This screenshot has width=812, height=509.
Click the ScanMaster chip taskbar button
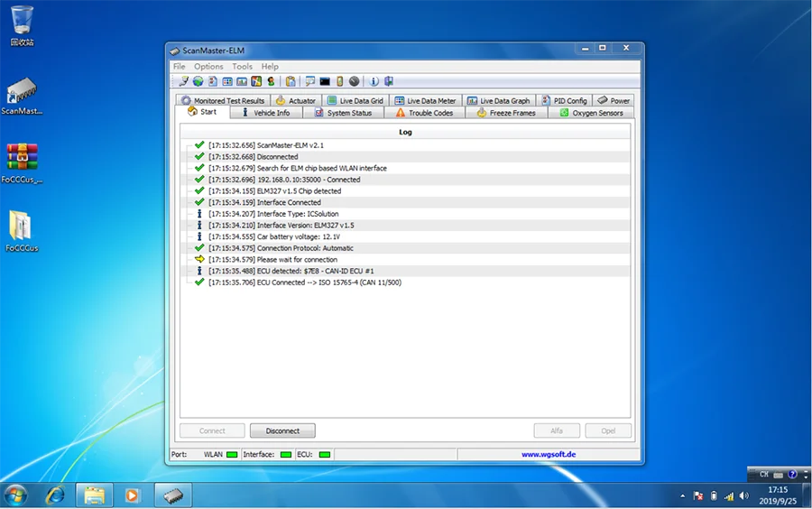[173, 495]
